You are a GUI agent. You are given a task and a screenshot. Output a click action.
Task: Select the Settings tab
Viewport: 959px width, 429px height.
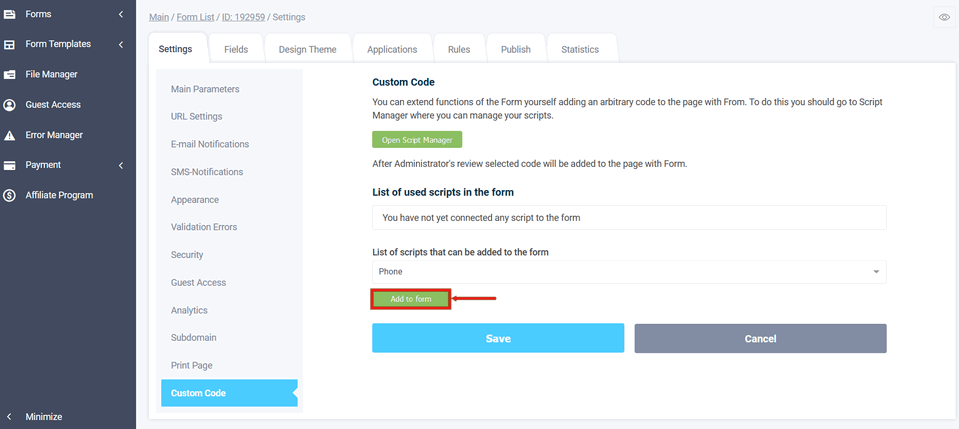pos(176,49)
